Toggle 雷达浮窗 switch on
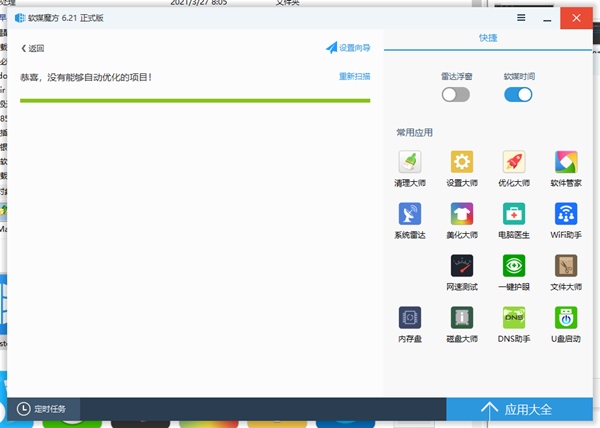Image resolution: width=600 pixels, height=428 pixels. [456, 94]
